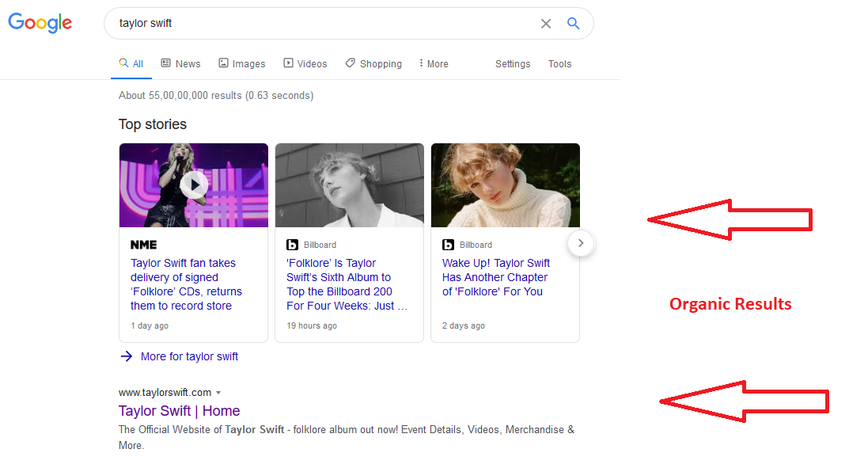This screenshot has height=468, width=868.
Task: Switch to the News tab
Action: 180,63
